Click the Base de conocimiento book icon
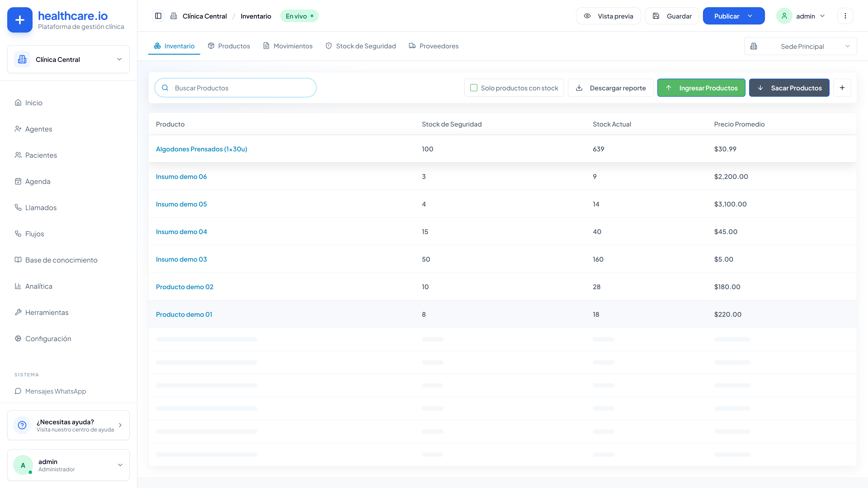 click(18, 260)
